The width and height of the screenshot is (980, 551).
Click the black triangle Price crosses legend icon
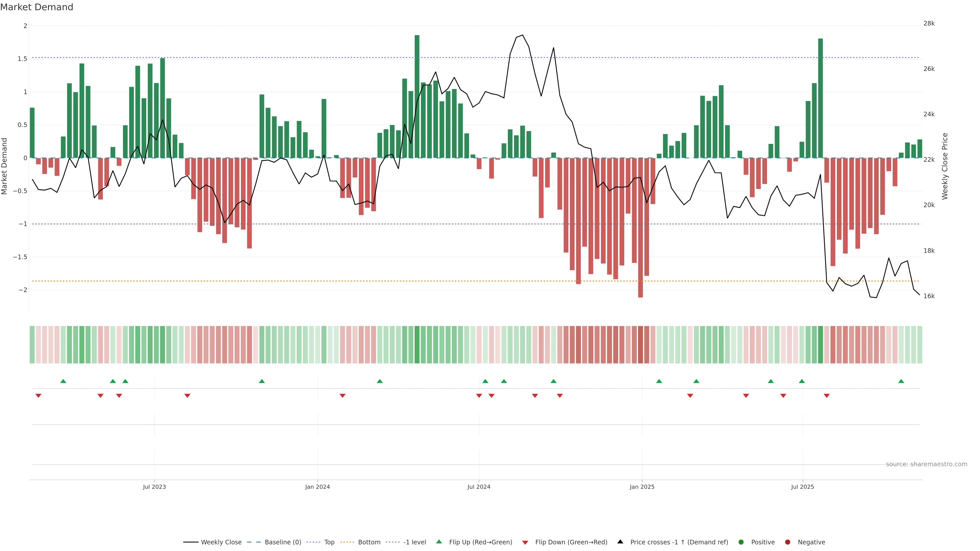coord(620,542)
